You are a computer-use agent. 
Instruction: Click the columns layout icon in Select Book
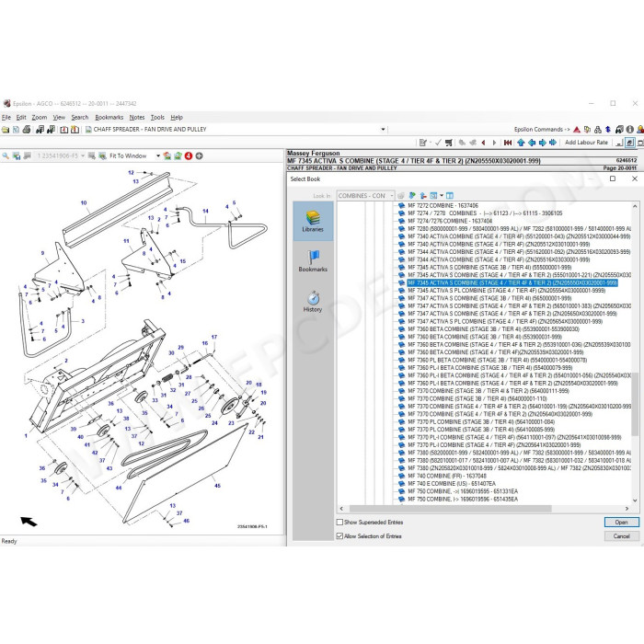coord(450,196)
